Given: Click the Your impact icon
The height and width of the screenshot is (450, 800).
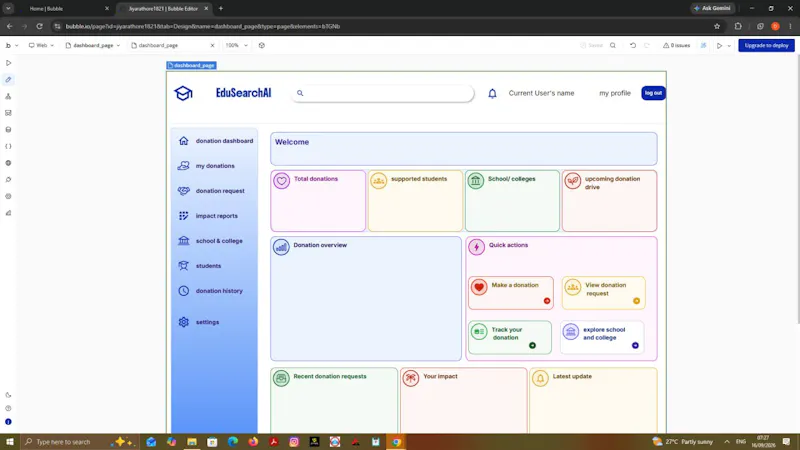Looking at the screenshot, I should click(411, 378).
